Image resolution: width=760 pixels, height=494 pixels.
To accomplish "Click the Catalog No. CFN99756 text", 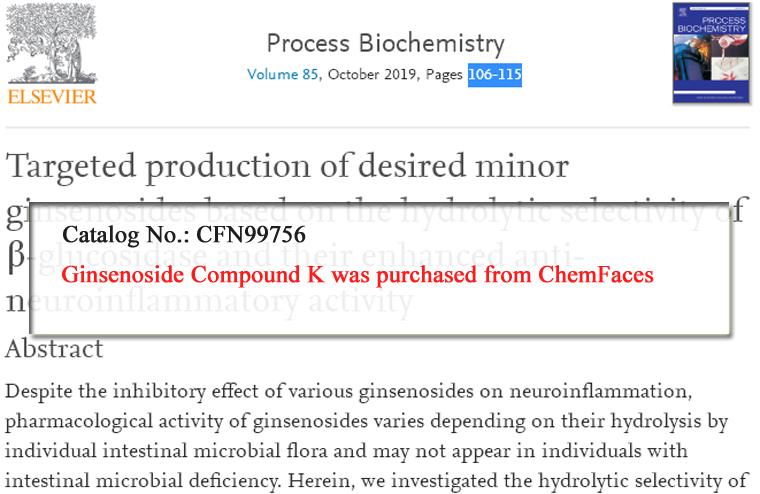I will pyautogui.click(x=184, y=235).
